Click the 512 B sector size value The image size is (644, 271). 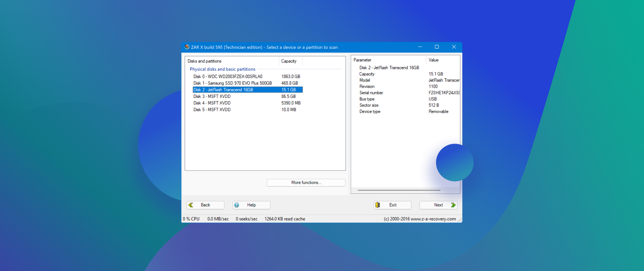(434, 105)
